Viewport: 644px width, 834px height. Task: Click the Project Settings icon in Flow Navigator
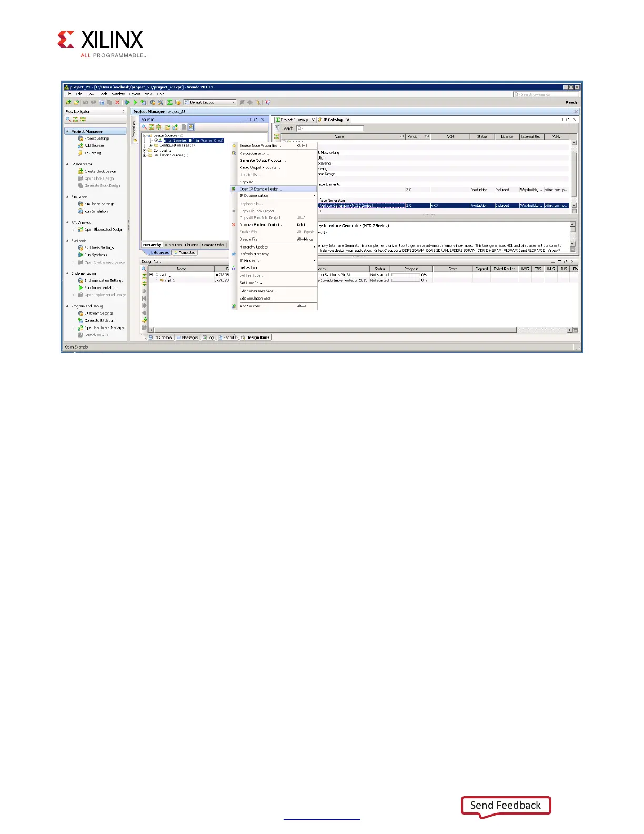80,138
